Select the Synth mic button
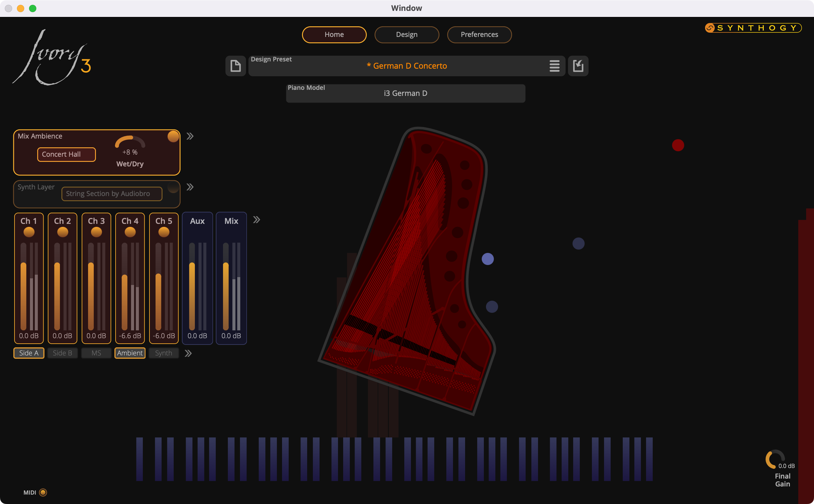 tap(164, 353)
